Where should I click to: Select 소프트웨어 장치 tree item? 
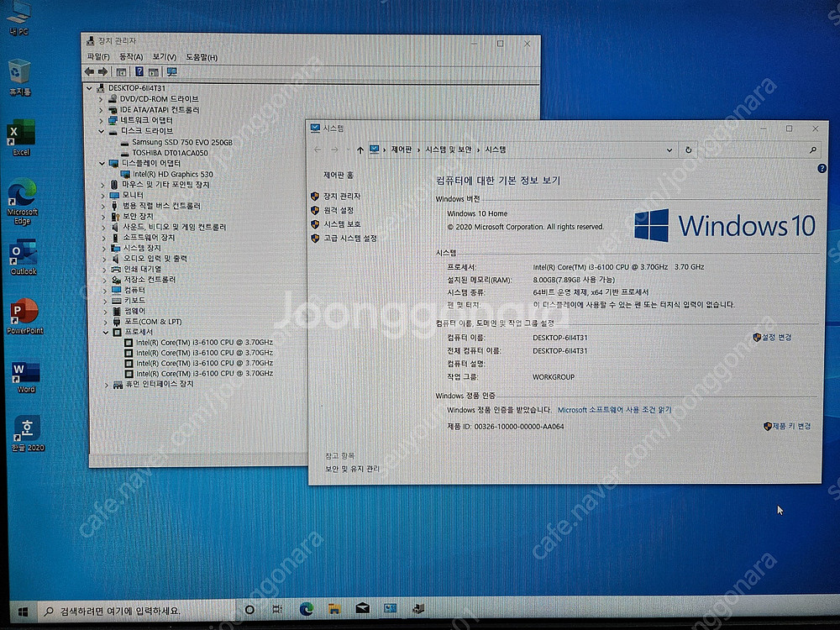click(x=149, y=238)
